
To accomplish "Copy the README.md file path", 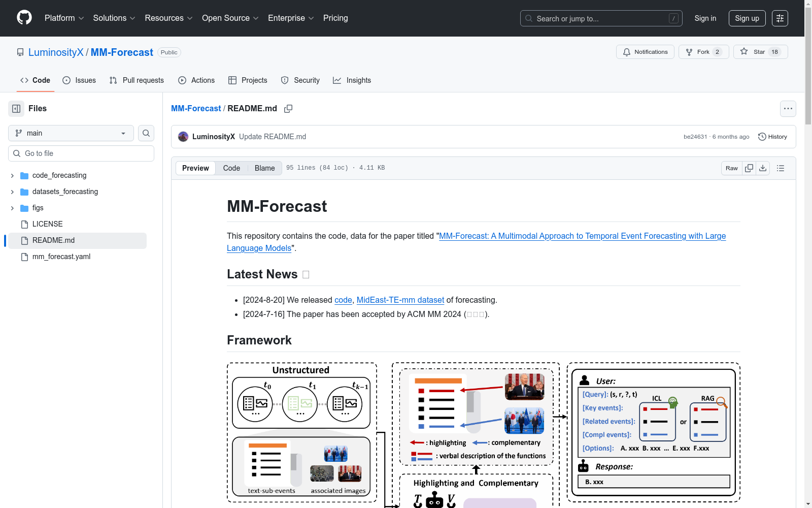I will click(x=288, y=109).
